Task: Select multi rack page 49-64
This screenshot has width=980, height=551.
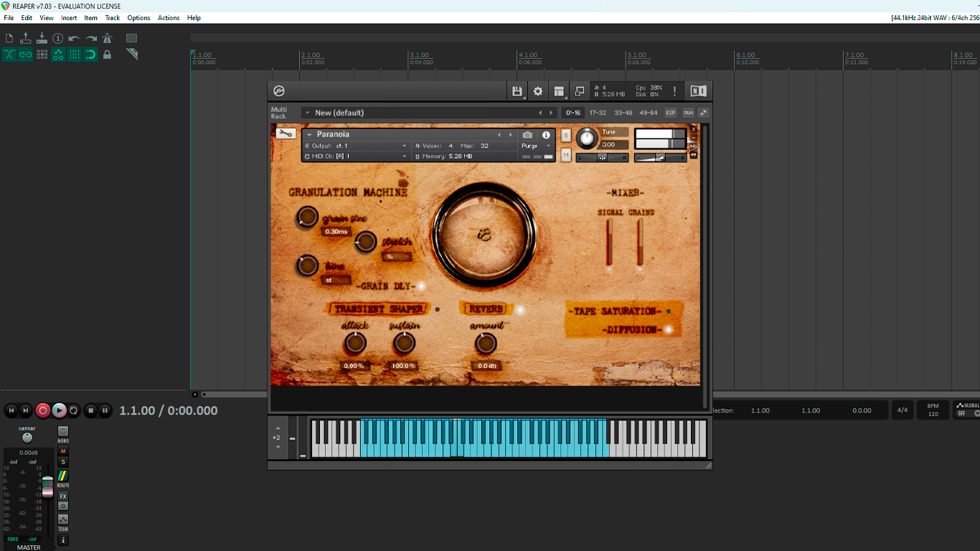Action: point(649,113)
